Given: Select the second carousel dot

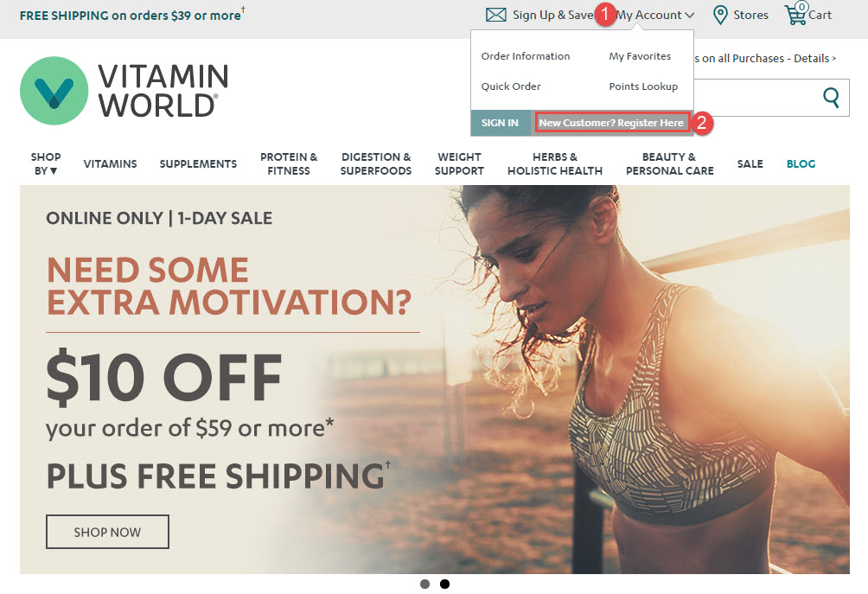Looking at the screenshot, I should point(444,584).
